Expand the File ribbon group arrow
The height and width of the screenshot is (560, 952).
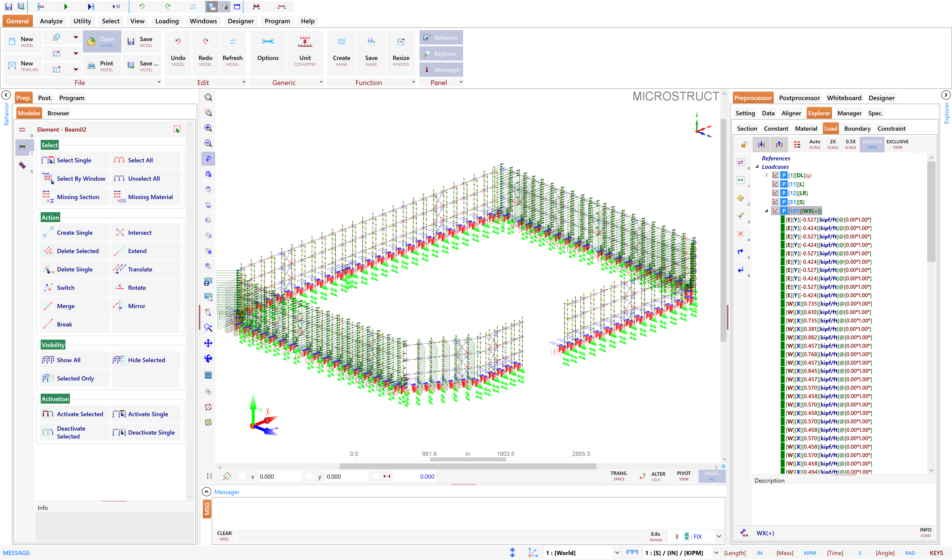click(159, 82)
